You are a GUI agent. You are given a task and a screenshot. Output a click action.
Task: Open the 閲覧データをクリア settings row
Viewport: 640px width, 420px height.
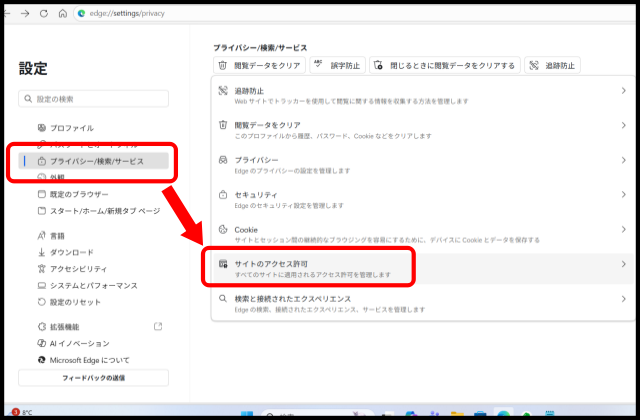point(423,130)
